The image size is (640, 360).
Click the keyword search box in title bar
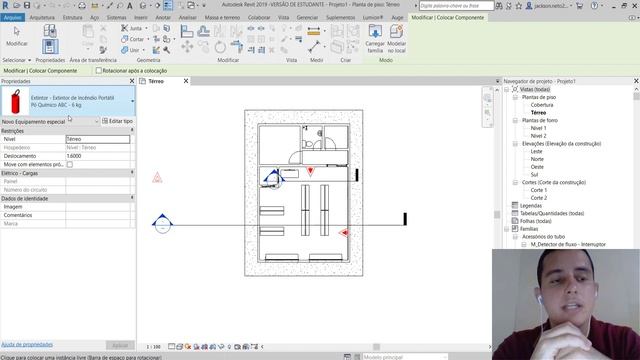click(456, 6)
